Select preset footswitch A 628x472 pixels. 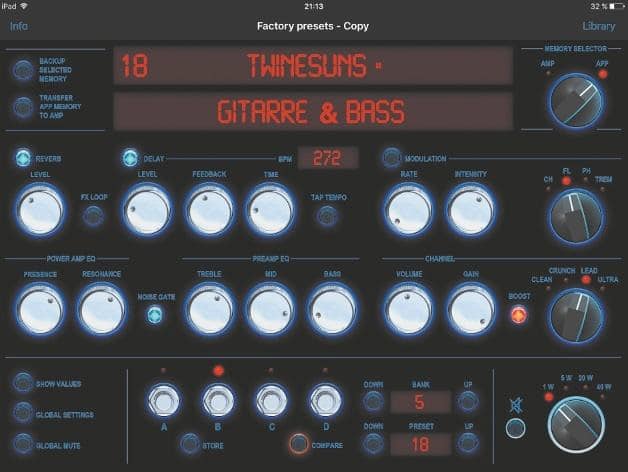[163, 400]
